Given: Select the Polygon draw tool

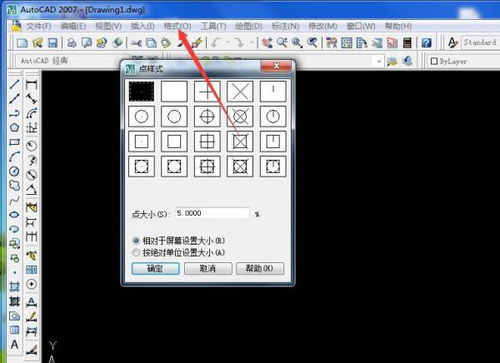Looking at the screenshot, I should pyautogui.click(x=14, y=127).
